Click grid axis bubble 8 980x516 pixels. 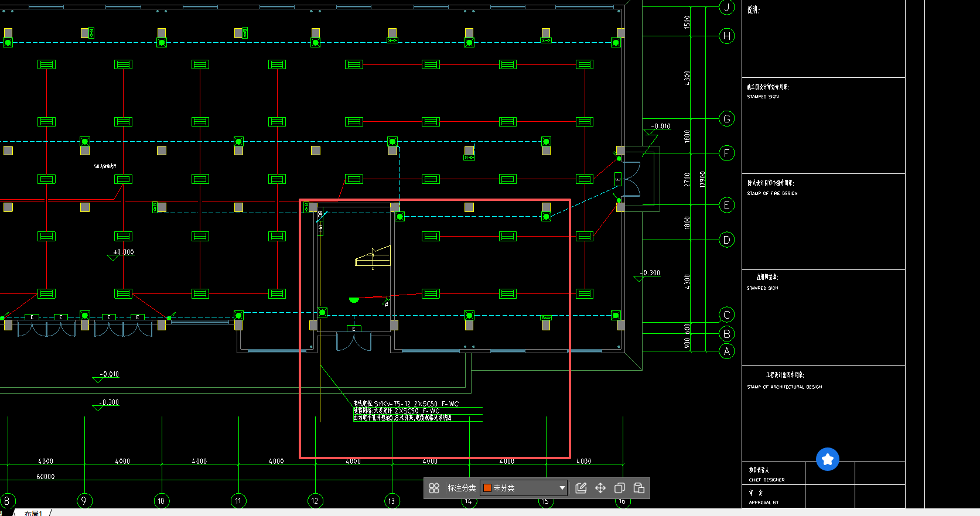tap(8, 501)
